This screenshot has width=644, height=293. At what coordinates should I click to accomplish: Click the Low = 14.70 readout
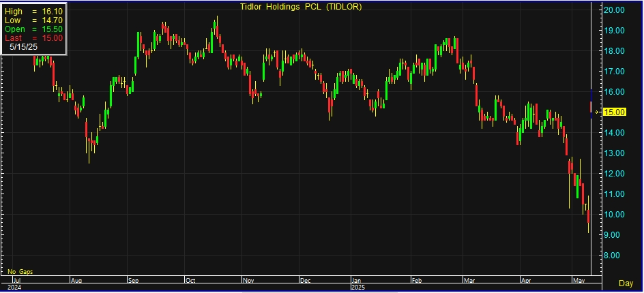pyautogui.click(x=33, y=20)
